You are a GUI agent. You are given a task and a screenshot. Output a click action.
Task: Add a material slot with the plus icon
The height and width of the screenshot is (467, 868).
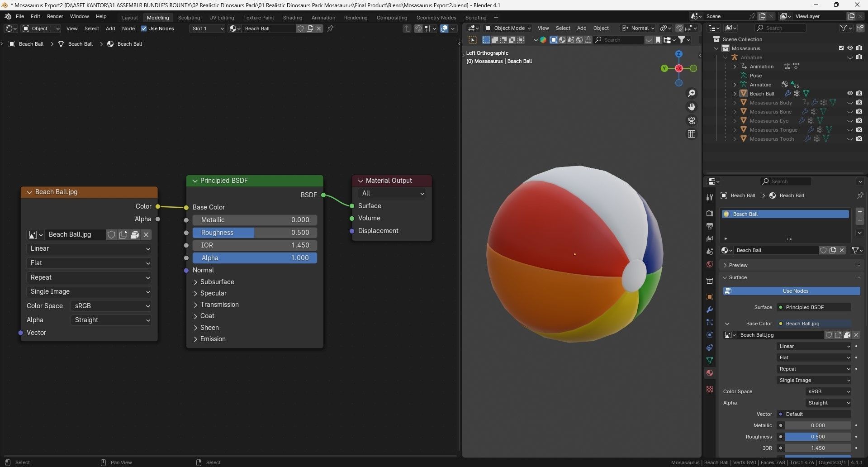click(860, 212)
